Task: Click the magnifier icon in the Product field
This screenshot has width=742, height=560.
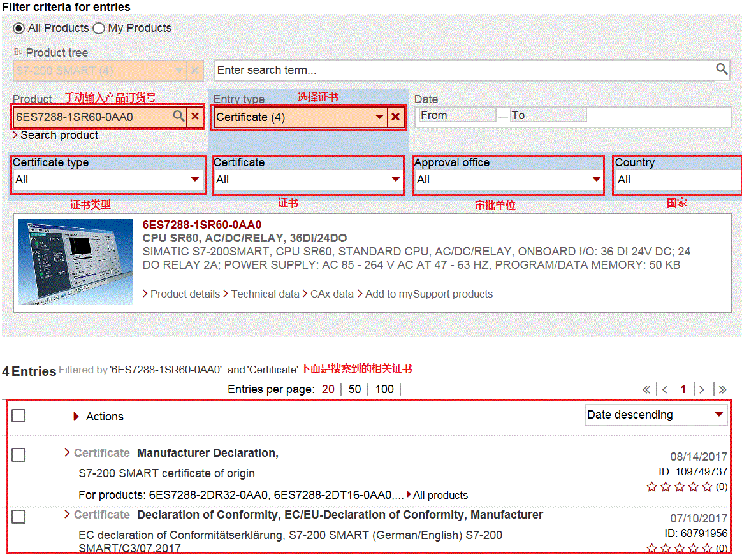Action: [178, 116]
